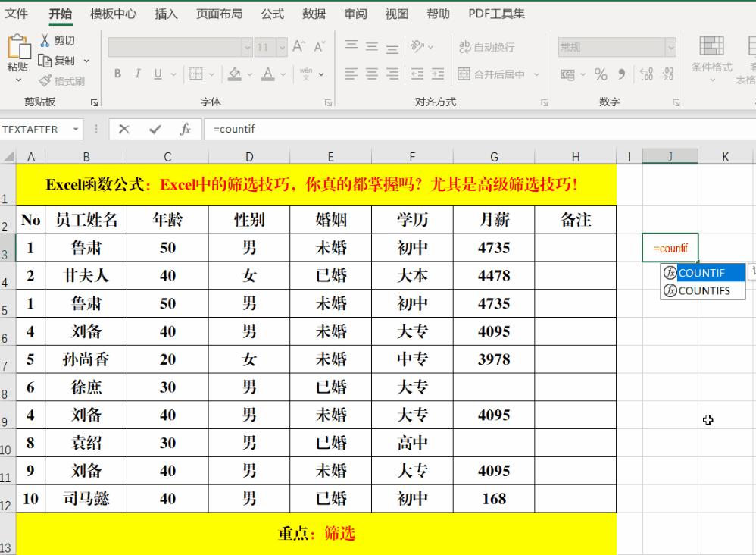Click the Insert Function fx icon
Image resolution: width=756 pixels, height=555 pixels.
coord(185,129)
